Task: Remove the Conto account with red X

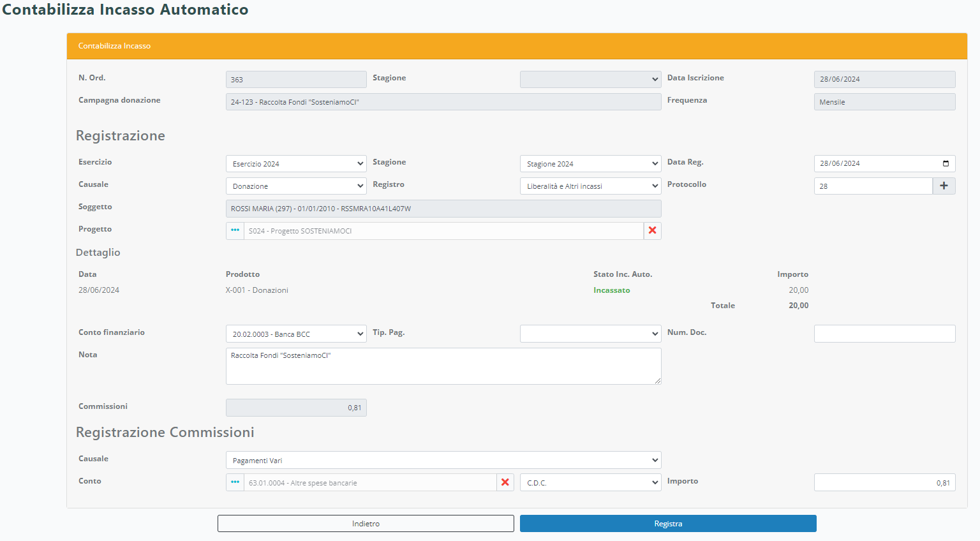Action: 505,482
